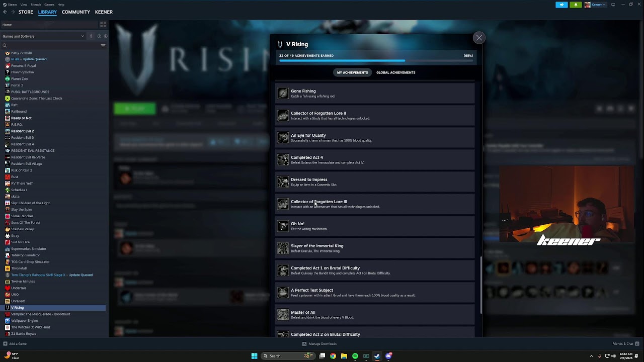The height and width of the screenshot is (362, 644).
Task: Go to the COMMUNITY section
Action: tap(76, 12)
